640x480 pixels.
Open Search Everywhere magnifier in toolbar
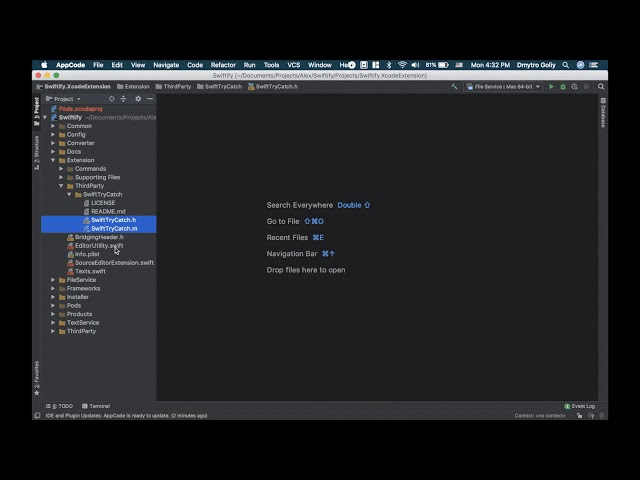click(601, 87)
